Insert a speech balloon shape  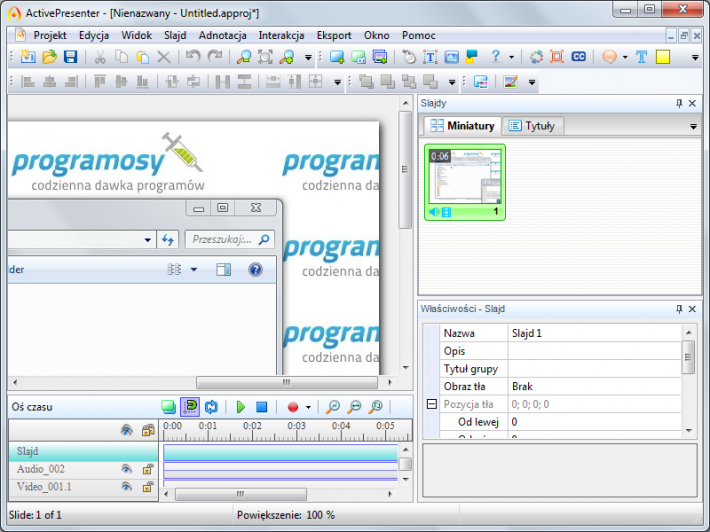(609, 57)
